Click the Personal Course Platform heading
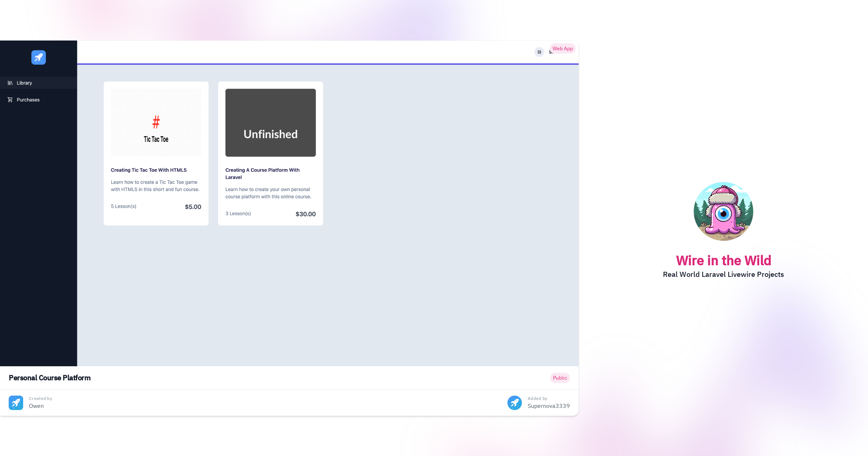 (50, 378)
